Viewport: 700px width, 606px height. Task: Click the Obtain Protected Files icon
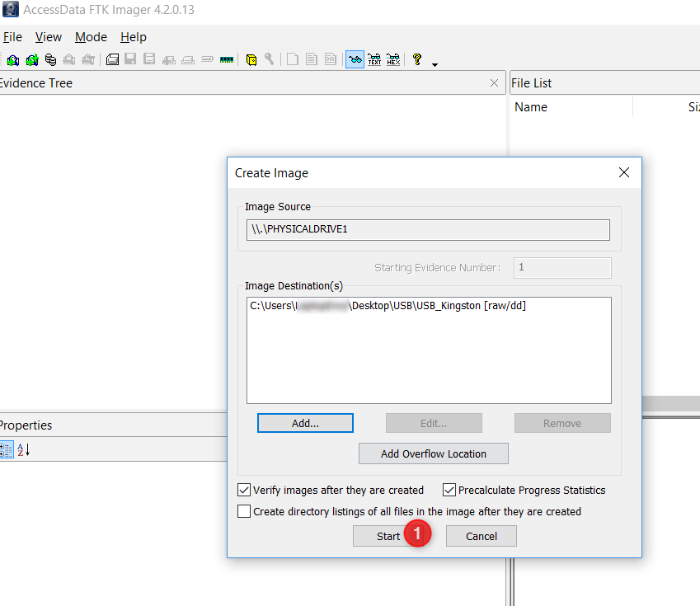tap(251, 59)
